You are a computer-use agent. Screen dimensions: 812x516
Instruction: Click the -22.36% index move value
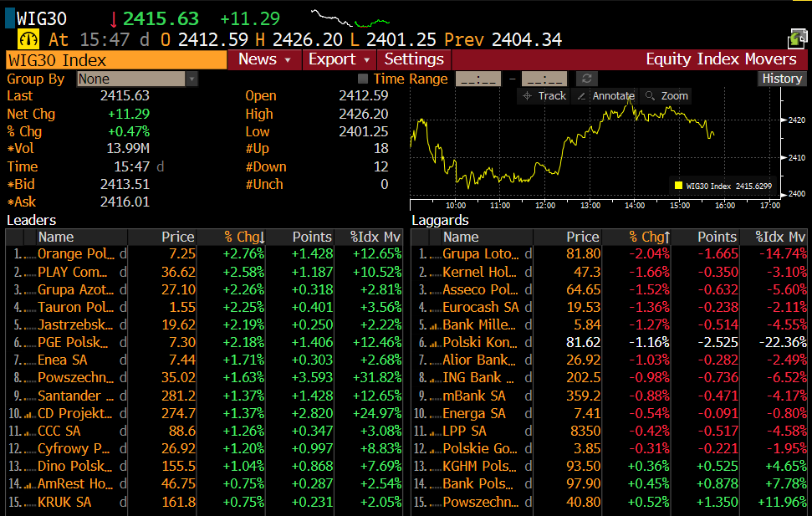coord(783,342)
